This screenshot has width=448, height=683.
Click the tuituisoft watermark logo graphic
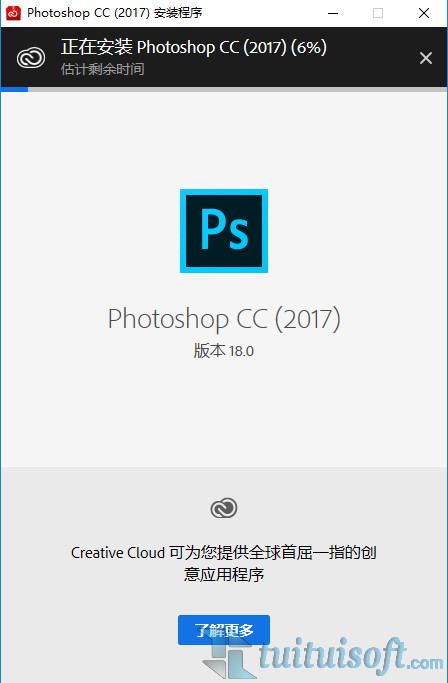click(229, 658)
